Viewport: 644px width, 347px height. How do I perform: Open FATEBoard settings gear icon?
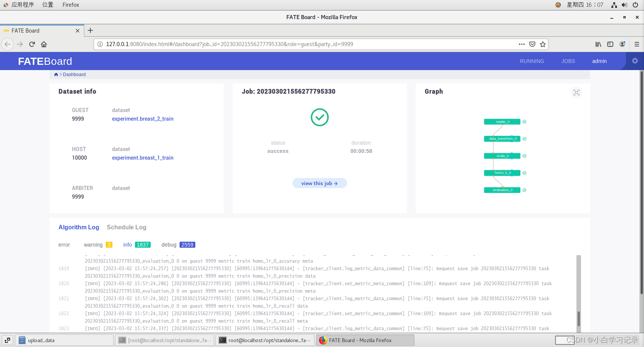[x=635, y=61]
